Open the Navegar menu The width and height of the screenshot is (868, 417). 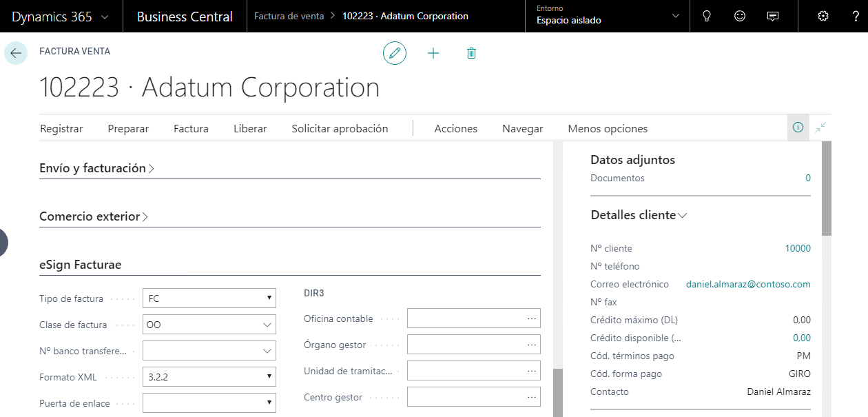(522, 129)
